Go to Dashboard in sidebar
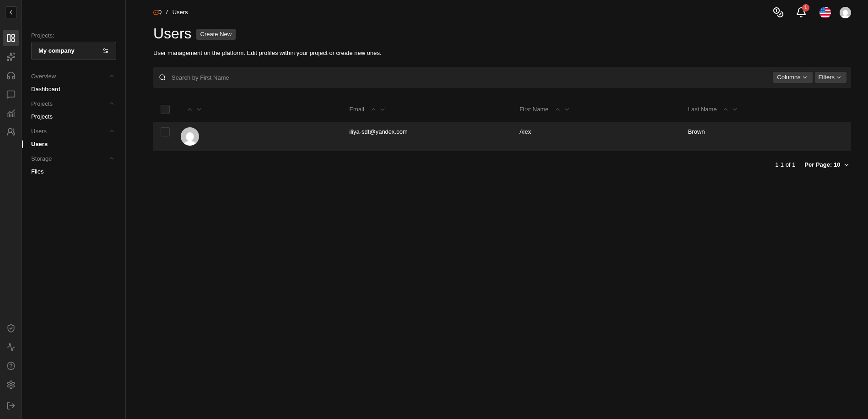The width and height of the screenshot is (868, 419). (46, 89)
